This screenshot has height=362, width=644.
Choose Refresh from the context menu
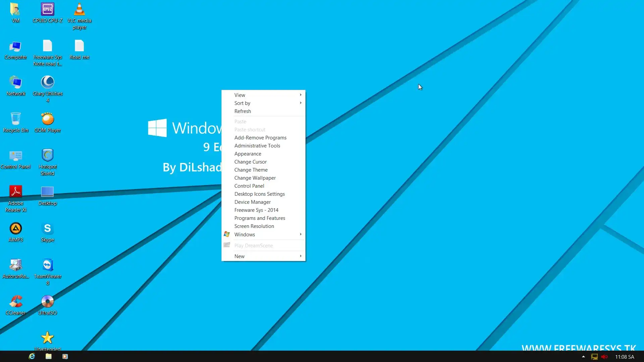pos(243,111)
